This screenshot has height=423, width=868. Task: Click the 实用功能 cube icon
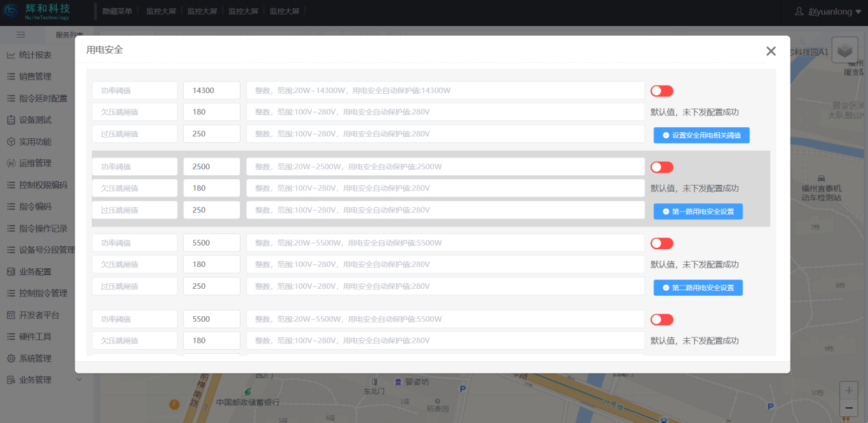(x=11, y=142)
